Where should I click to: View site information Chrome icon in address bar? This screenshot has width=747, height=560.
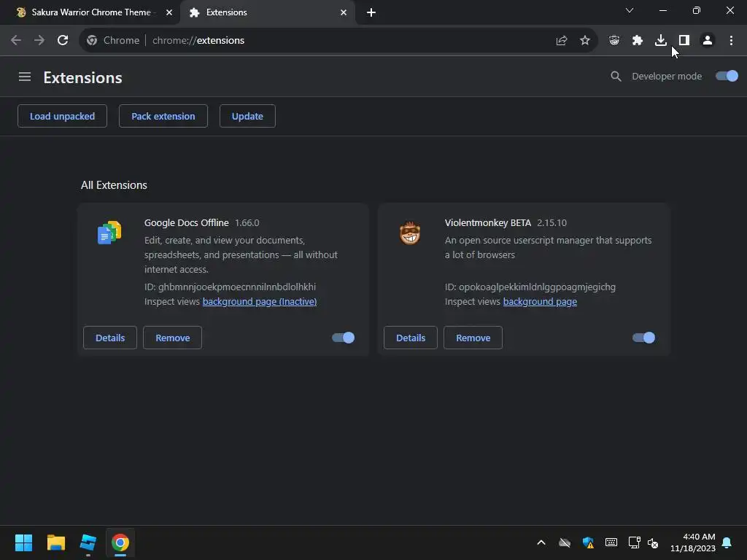[x=92, y=41]
